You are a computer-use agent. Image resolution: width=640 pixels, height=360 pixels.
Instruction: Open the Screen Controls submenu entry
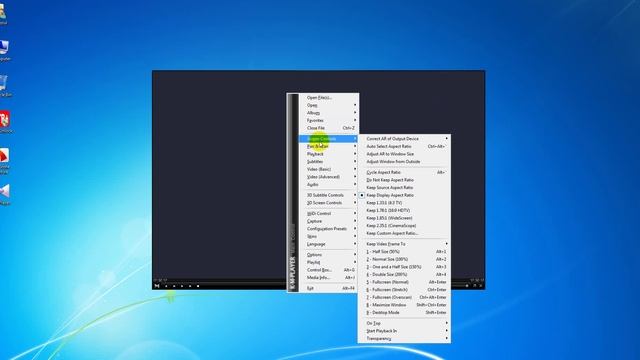point(329,139)
